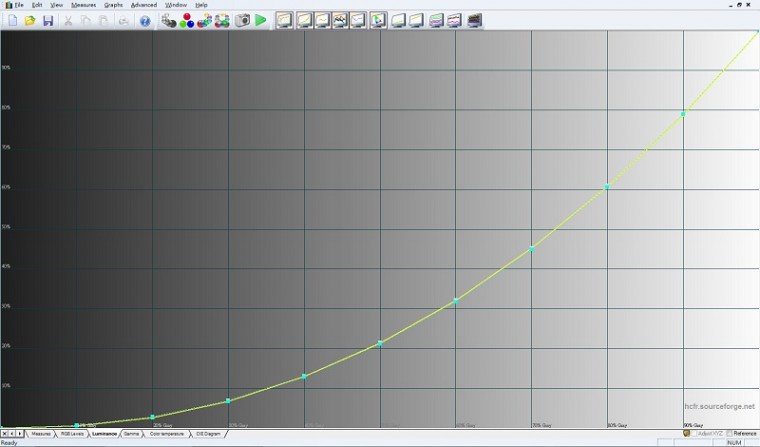This screenshot has width=760, height=447.
Task: Click the NUM status bar indicator
Action: click(733, 443)
